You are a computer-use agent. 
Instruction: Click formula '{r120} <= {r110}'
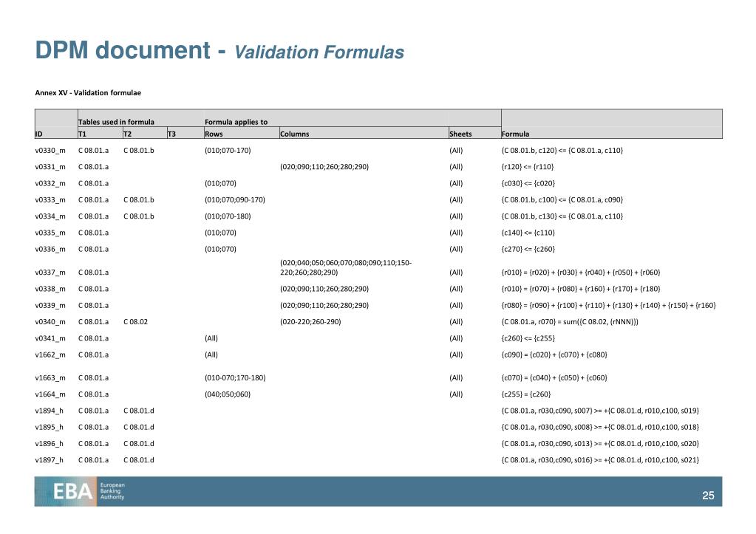coord(528,167)
